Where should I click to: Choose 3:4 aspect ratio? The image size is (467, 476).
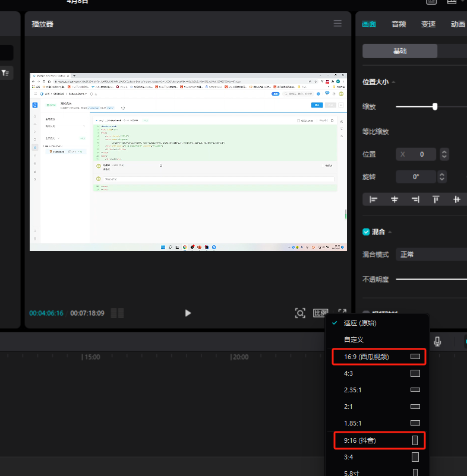(377, 457)
